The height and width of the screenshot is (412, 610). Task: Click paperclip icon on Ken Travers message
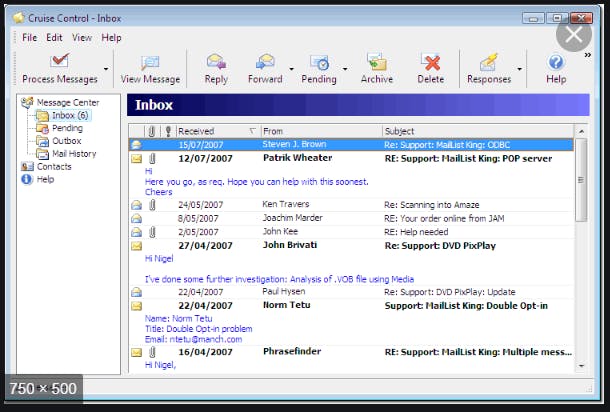[x=152, y=205]
